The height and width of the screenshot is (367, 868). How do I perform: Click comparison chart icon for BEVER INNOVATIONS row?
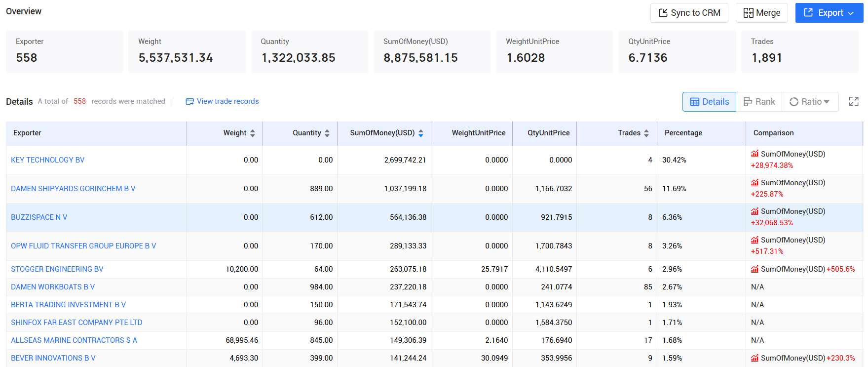pos(755,358)
